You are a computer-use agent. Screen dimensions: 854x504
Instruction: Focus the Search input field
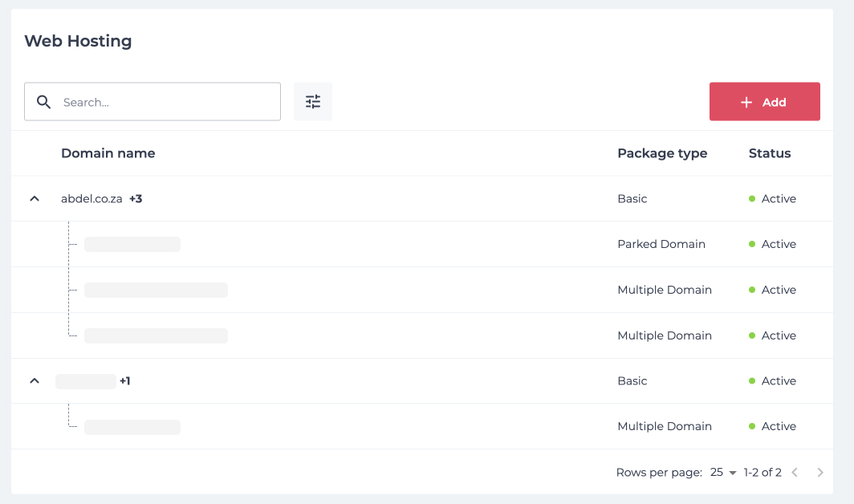click(x=152, y=102)
